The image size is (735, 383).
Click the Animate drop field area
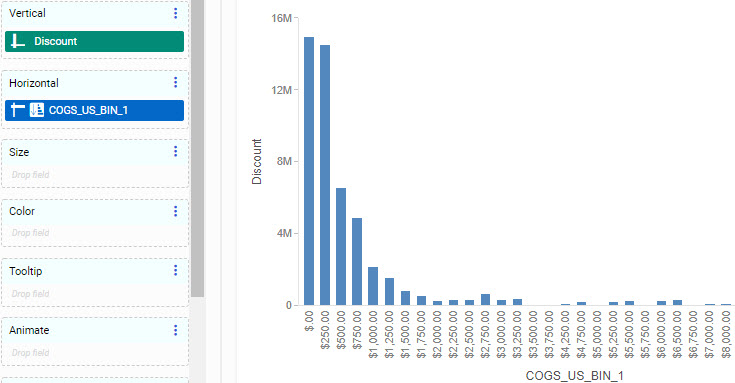coord(95,353)
